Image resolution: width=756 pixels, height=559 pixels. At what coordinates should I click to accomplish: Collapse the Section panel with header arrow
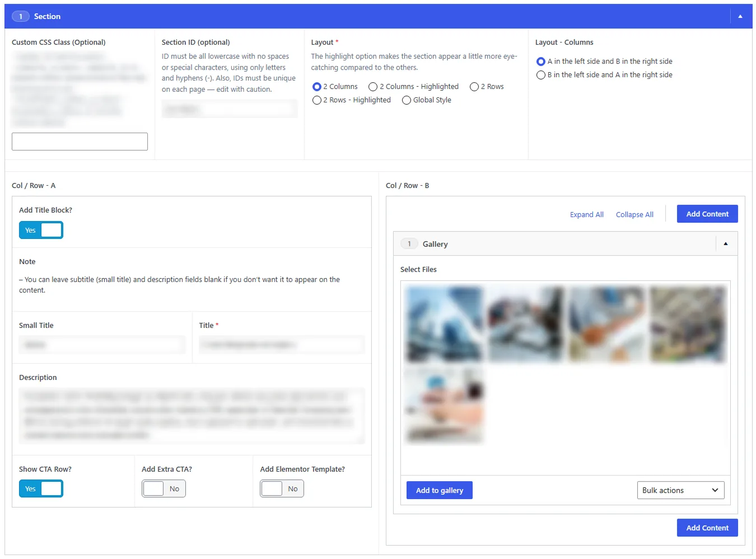pos(740,16)
